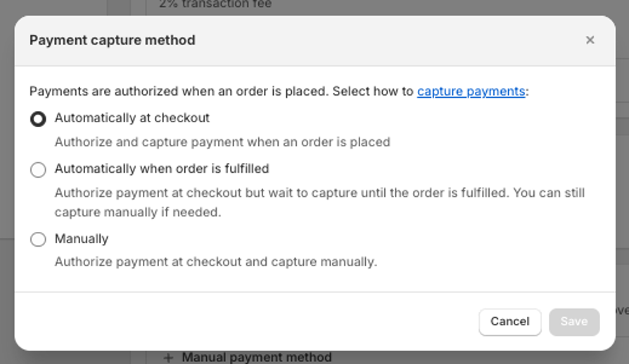Close the Payment capture method dialog
The height and width of the screenshot is (364, 629).
(590, 40)
